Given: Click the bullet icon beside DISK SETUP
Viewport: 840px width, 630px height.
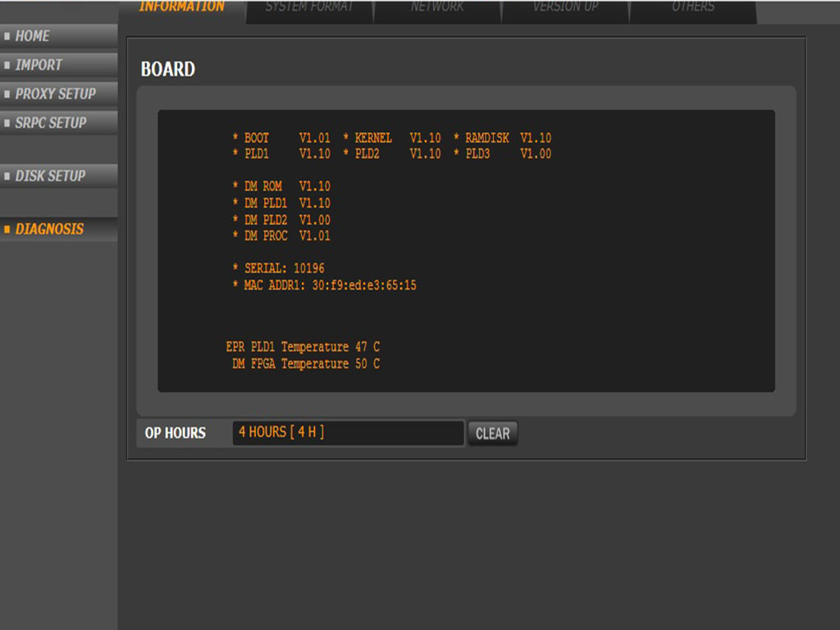Looking at the screenshot, I should (7, 176).
